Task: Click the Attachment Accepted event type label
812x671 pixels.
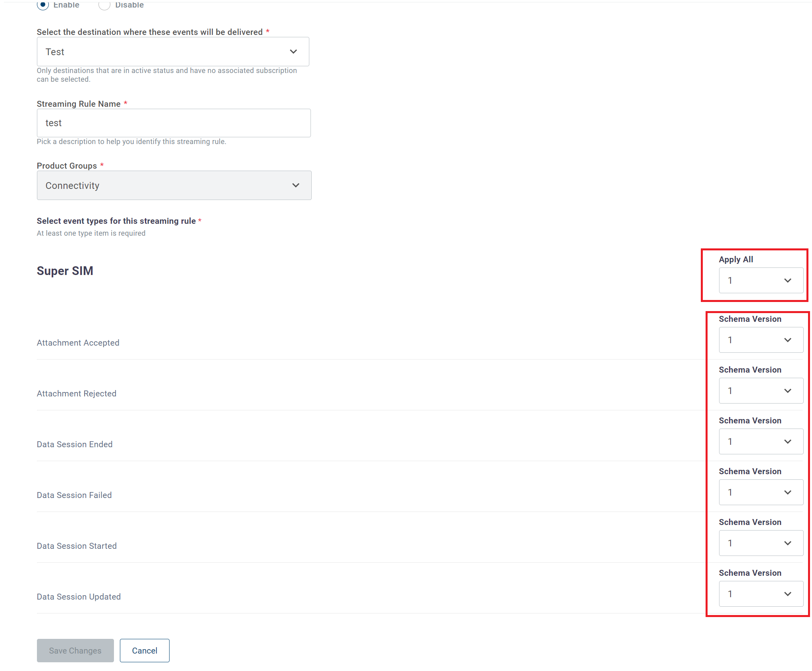Action: 78,343
